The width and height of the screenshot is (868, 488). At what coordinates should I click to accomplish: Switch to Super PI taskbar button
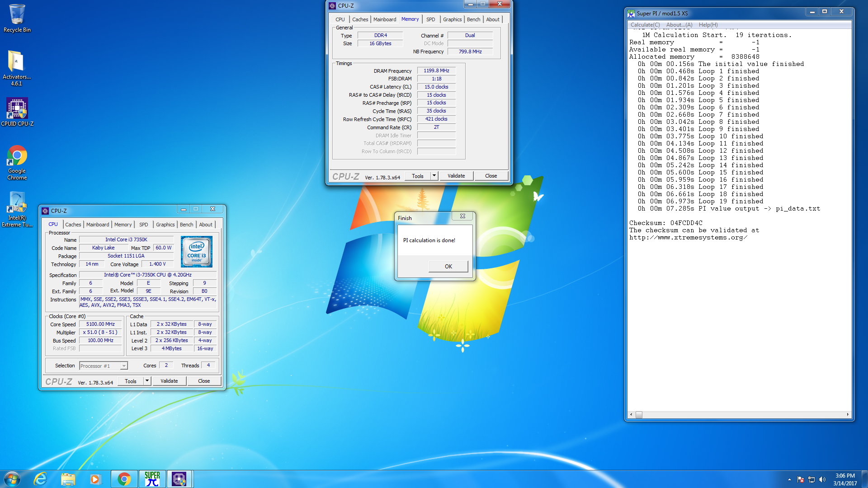[x=152, y=479]
